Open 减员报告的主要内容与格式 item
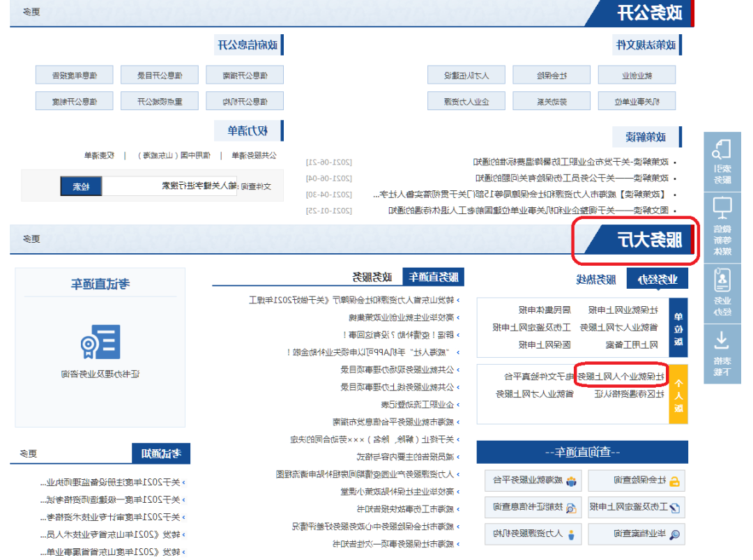This screenshot has height=560, width=753. tap(405, 457)
